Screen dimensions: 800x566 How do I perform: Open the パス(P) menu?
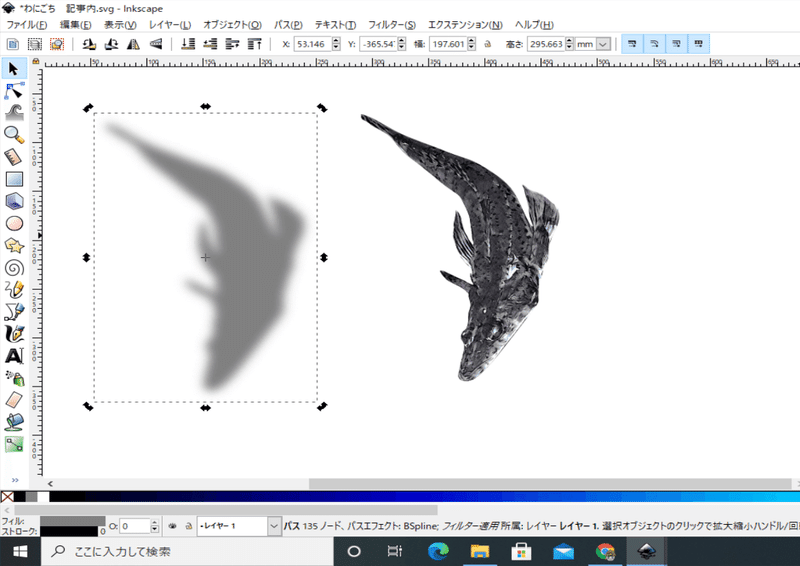288,24
